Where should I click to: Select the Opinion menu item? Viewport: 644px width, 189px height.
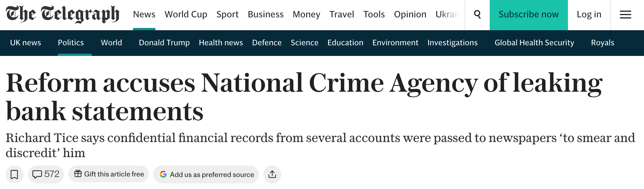point(410,14)
